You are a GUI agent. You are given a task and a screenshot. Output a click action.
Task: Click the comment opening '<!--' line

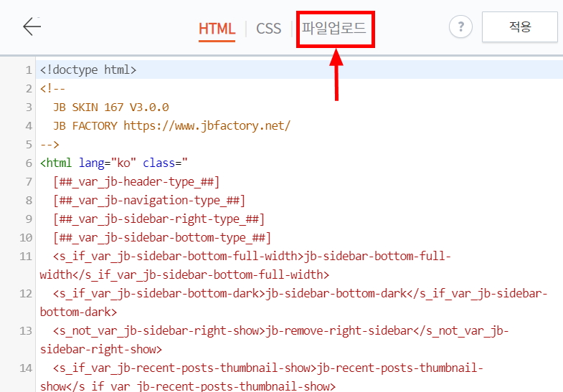point(52,89)
